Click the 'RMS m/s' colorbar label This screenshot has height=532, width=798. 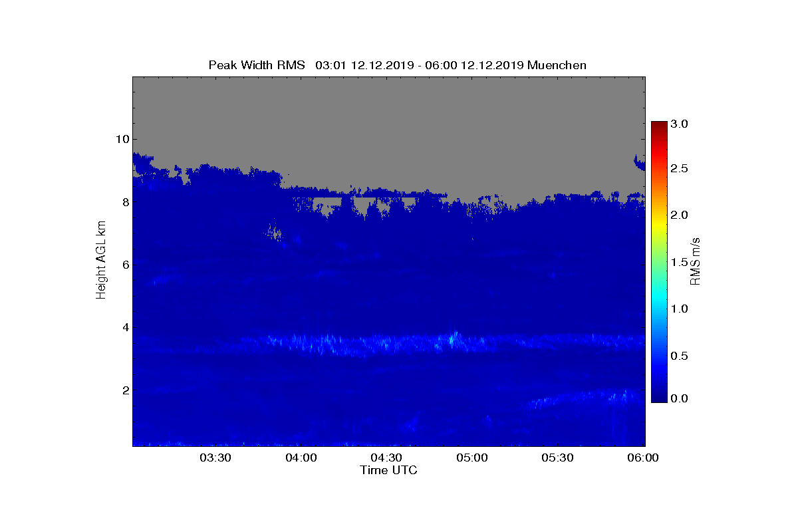pyautogui.click(x=696, y=261)
